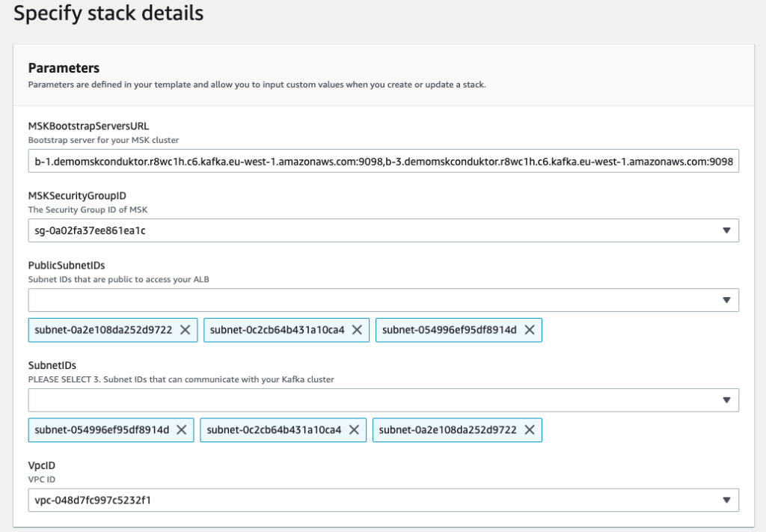
Task: Remove subnet-054996ef95df8914d from PublicSubnetIDs
Action: pos(530,330)
